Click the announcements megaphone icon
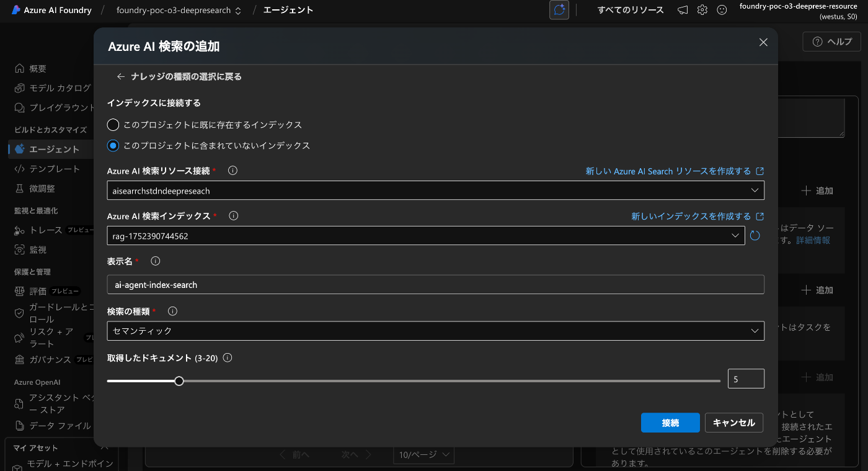 tap(683, 10)
